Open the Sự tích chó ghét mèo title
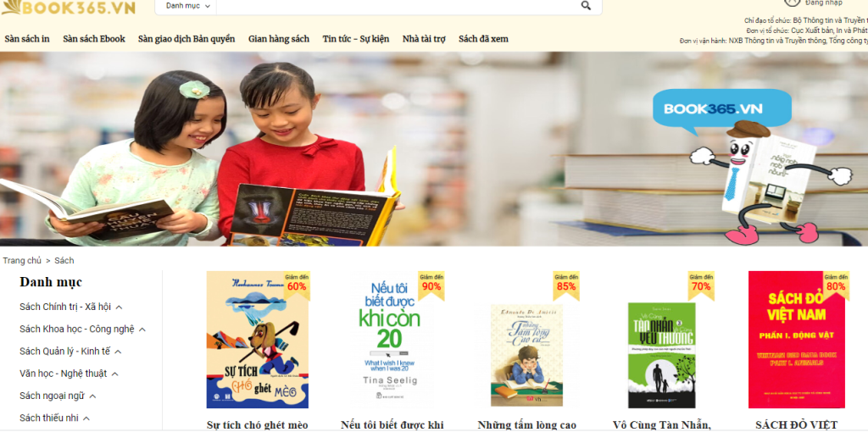The image size is (868, 432). coord(258,425)
